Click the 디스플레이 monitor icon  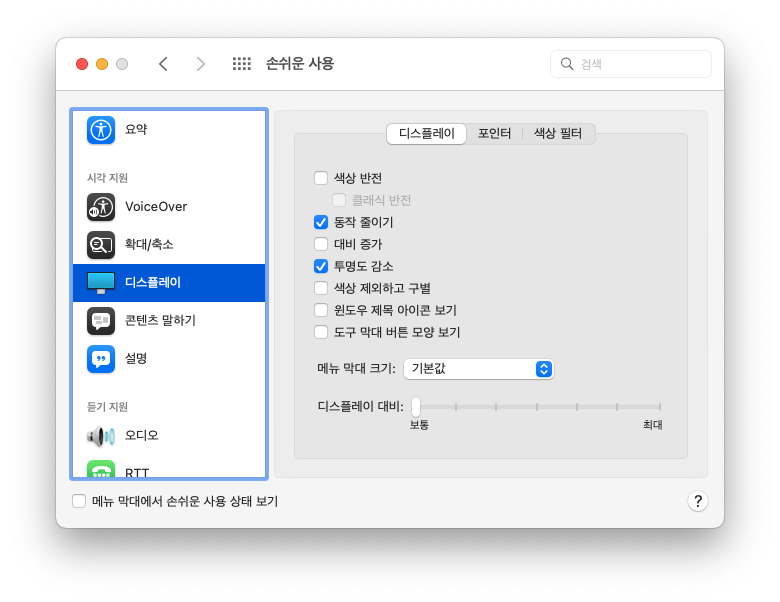(101, 283)
